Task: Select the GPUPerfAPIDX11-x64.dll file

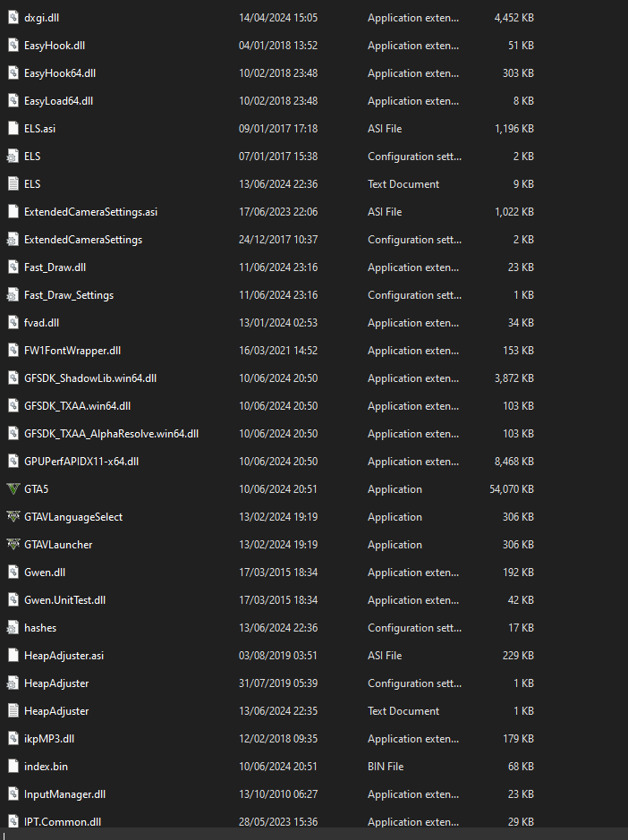Action: pos(81,462)
